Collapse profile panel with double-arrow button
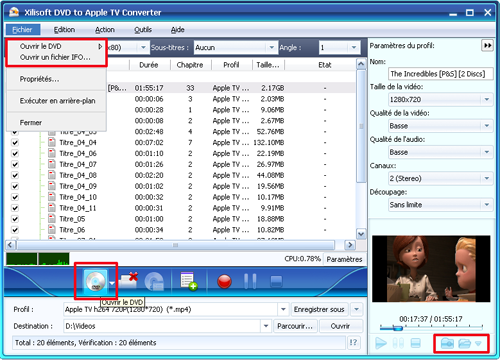This screenshot has height=360, width=500. [x=487, y=45]
